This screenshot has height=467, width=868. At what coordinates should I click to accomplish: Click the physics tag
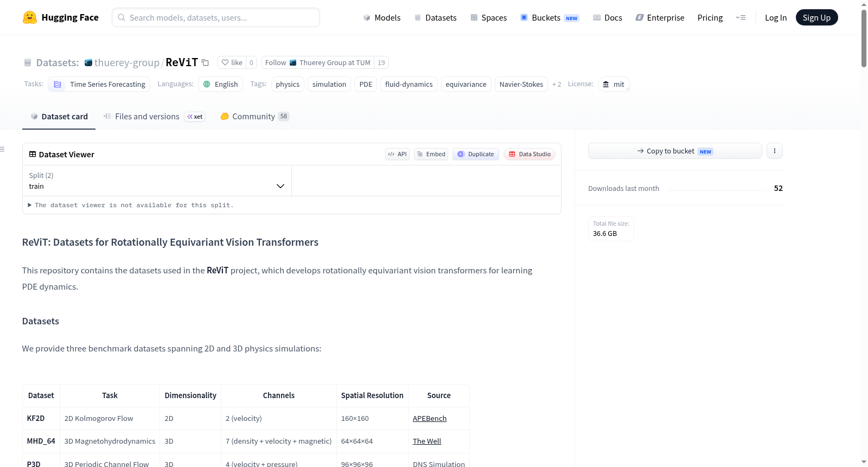pyautogui.click(x=288, y=84)
